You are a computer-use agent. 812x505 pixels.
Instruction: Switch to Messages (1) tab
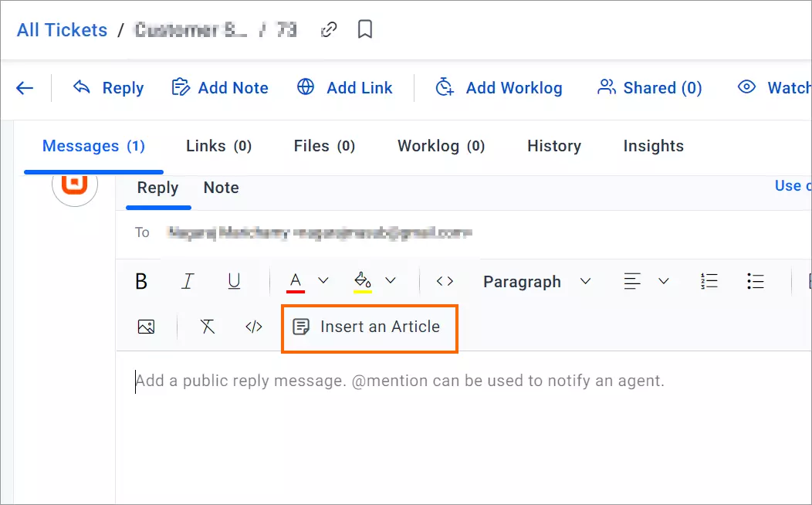[93, 146]
